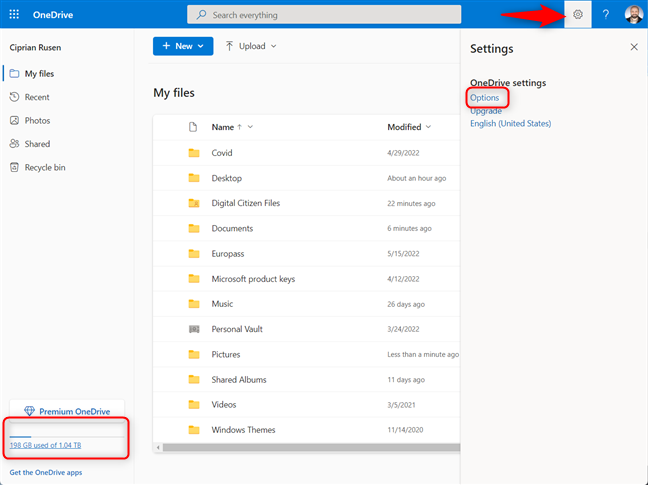Open the Personal Vault name

pos(237,329)
